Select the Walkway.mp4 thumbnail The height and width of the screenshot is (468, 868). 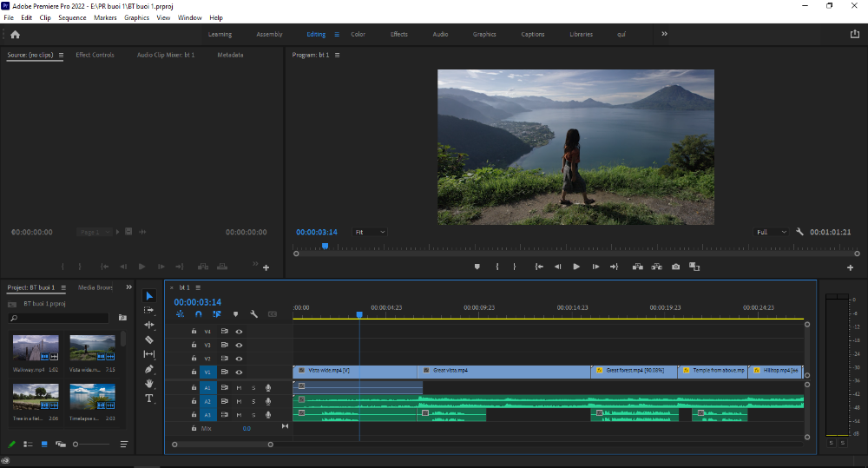point(36,348)
